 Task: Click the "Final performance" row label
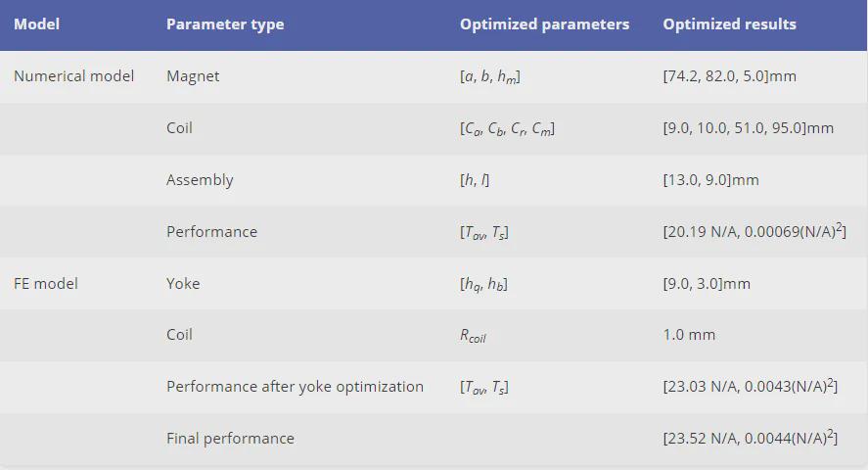point(230,439)
